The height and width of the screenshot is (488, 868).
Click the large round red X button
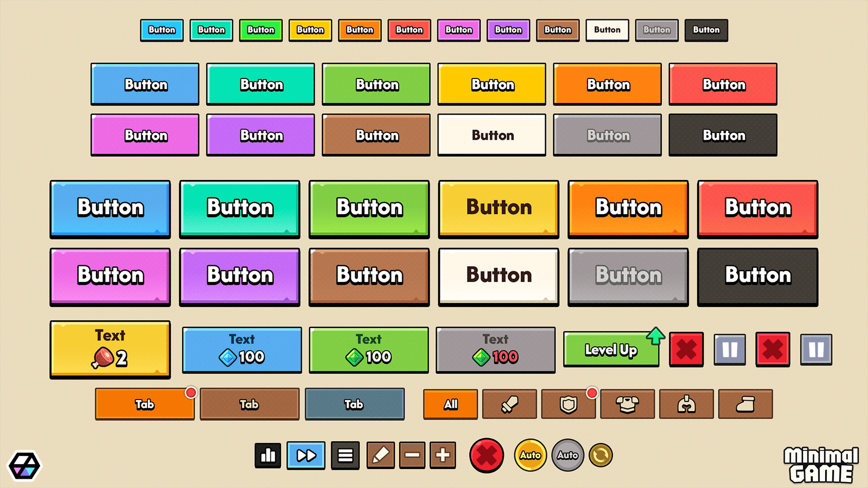[x=487, y=455]
